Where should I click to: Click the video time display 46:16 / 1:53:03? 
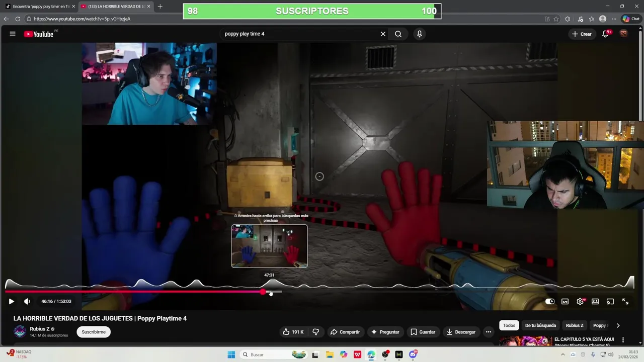(x=56, y=301)
